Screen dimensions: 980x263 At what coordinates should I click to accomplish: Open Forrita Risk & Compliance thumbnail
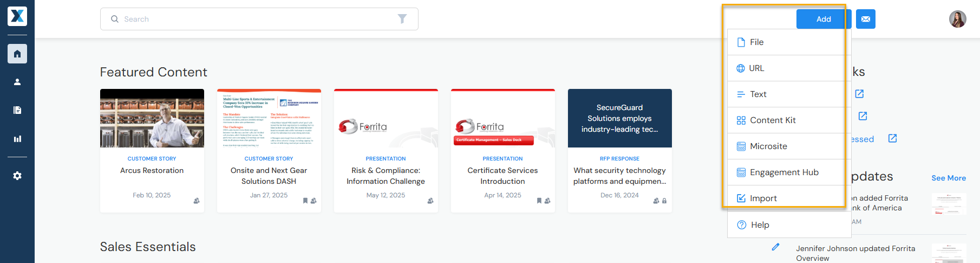coord(386,118)
